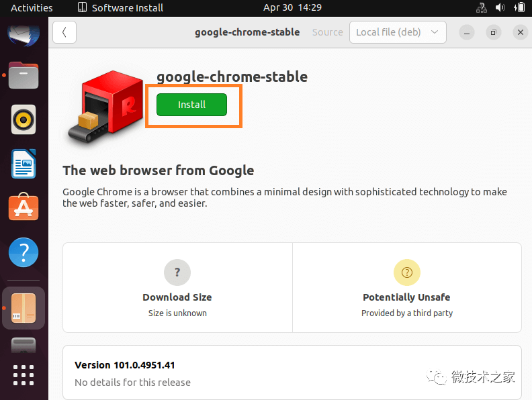Open the clock showing Apr 30 14:29
This screenshot has height=400, width=532.
coord(292,7)
